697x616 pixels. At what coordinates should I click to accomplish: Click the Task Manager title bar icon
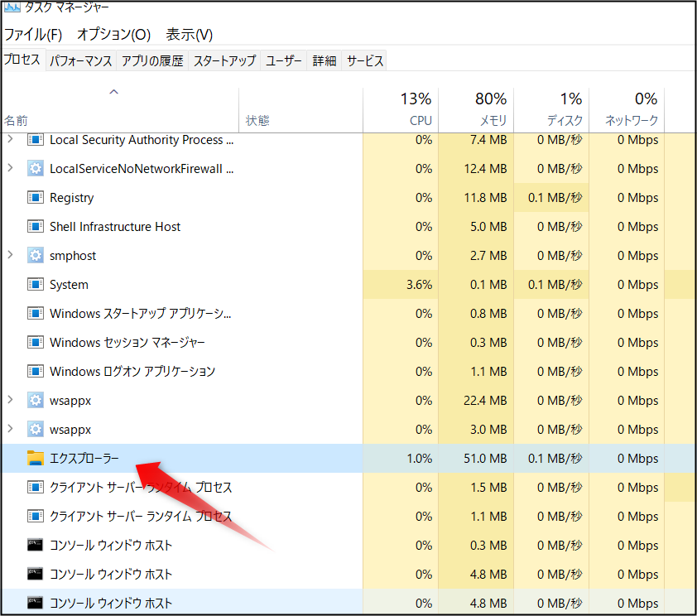[12, 7]
